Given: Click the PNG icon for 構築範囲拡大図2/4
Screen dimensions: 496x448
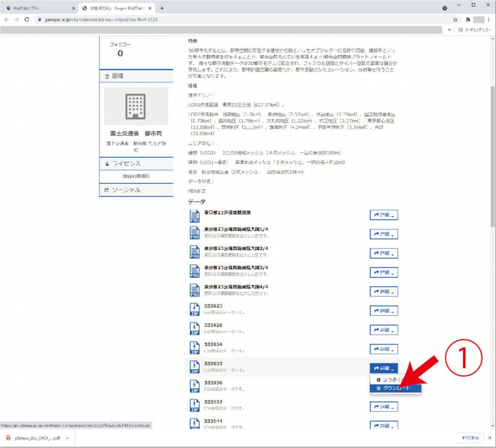Looking at the screenshot, I should [195, 252].
